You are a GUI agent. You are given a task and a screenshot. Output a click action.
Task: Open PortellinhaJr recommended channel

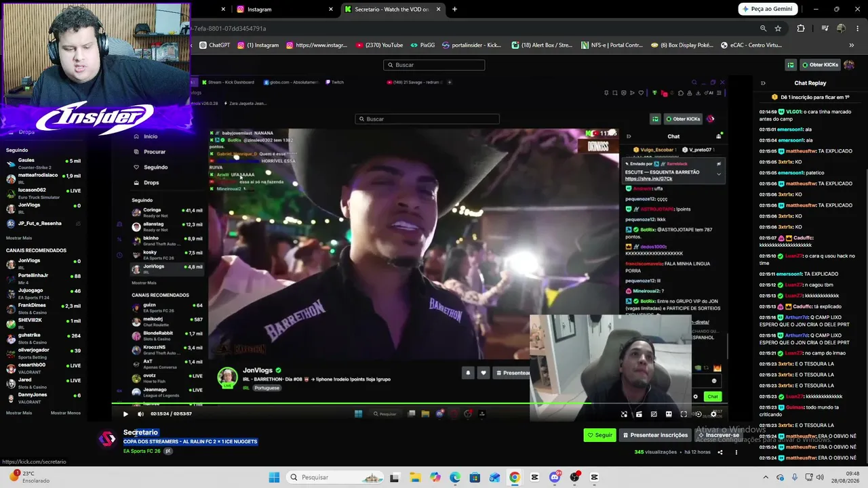point(43,278)
